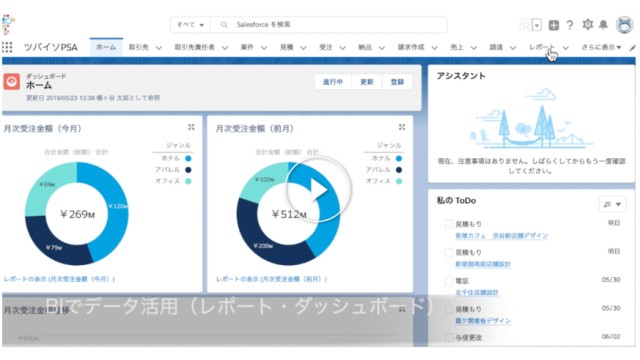The image size is (640, 360).
Task: Switch to the 見積 tab
Action: click(287, 47)
